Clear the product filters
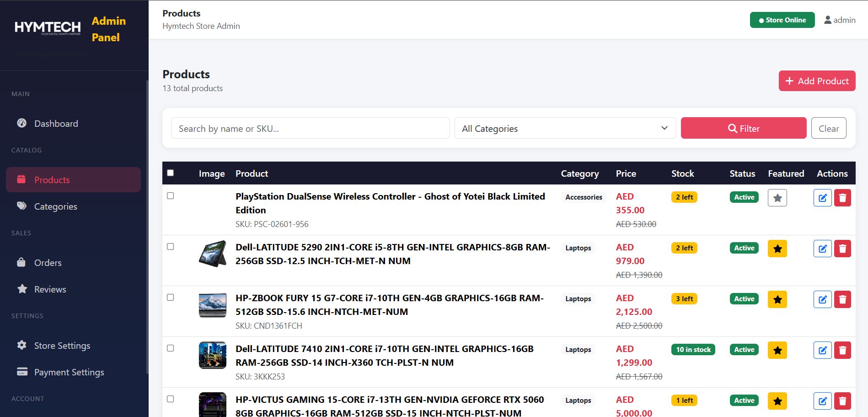The image size is (868, 417). pyautogui.click(x=829, y=128)
